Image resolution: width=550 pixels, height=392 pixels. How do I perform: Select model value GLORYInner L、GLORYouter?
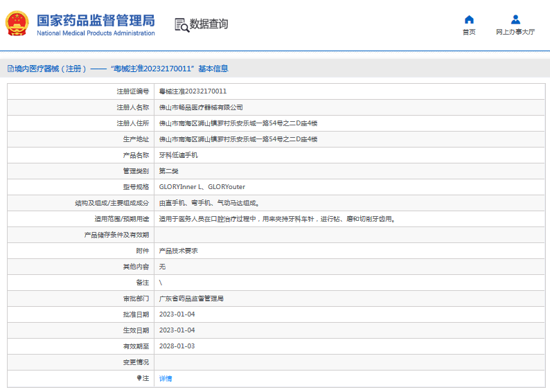pos(202,187)
